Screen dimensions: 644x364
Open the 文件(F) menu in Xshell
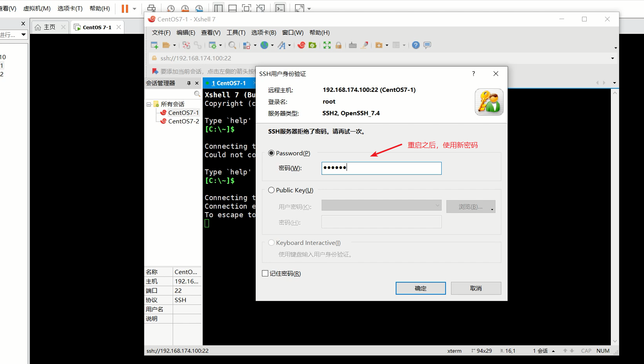pyautogui.click(x=161, y=33)
